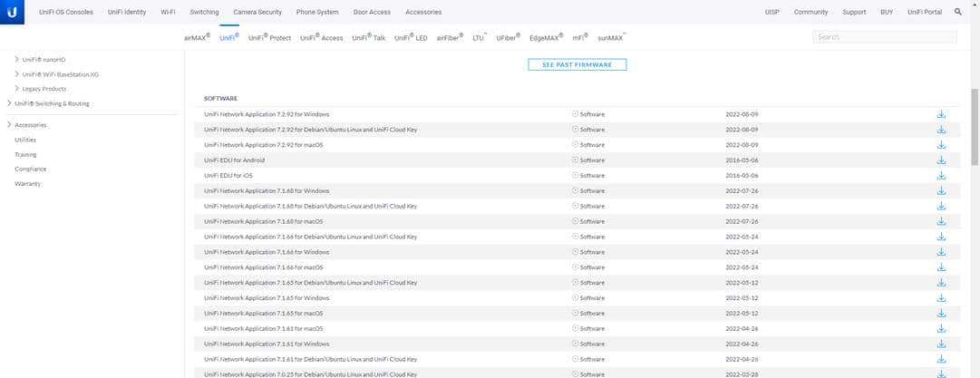Open Utilities in the sidebar
Image resolution: width=980 pixels, height=378 pixels.
(25, 140)
